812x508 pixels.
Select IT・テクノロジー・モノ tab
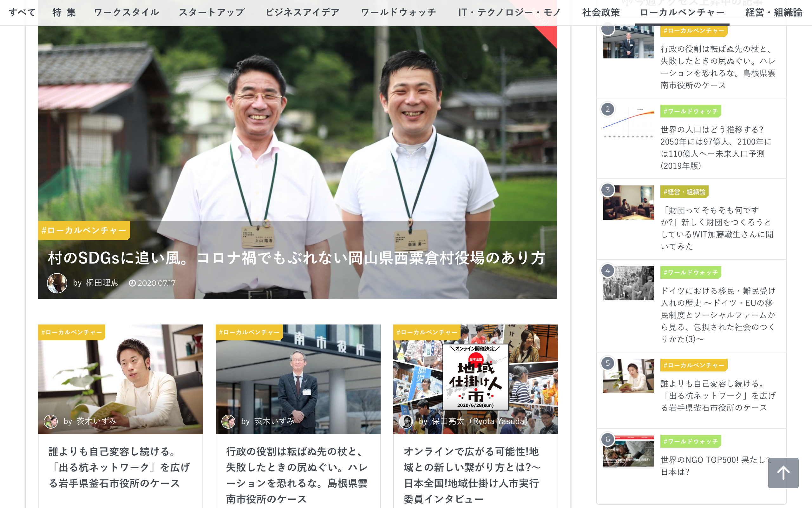[509, 12]
